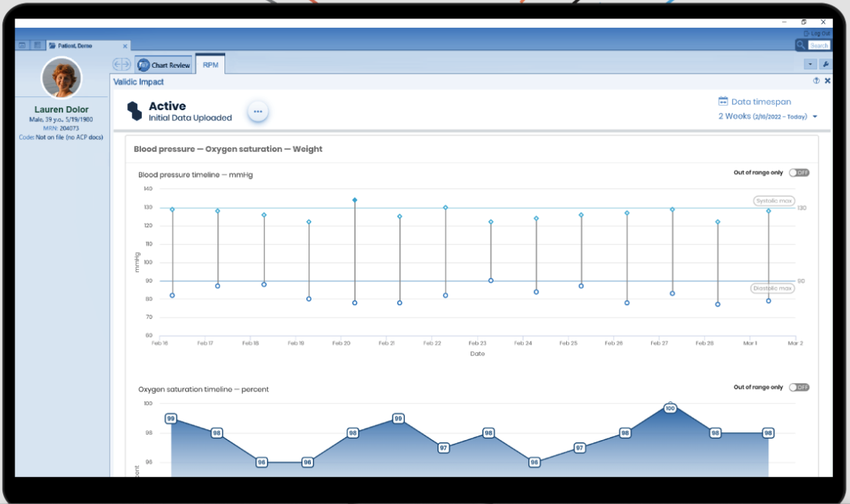This screenshot has width=850, height=504.
Task: Click the Active status shield icon
Action: [133, 109]
